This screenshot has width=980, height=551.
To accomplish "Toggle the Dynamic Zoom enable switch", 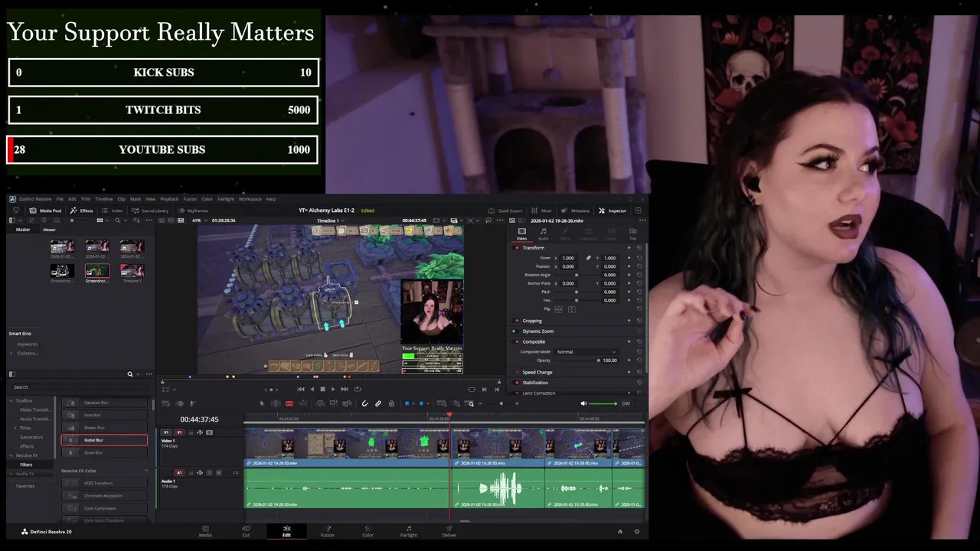I will [x=517, y=331].
